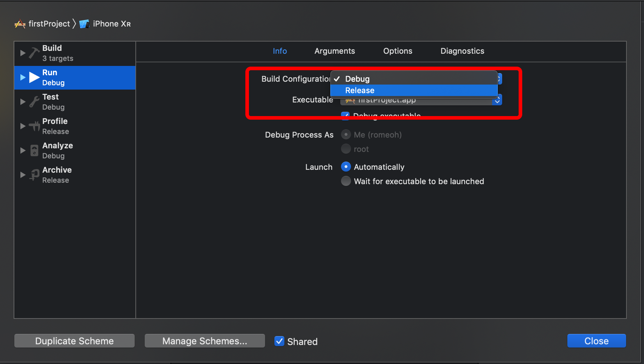Select Wait for executable to be launched
This screenshot has height=364, width=644.
point(346,181)
